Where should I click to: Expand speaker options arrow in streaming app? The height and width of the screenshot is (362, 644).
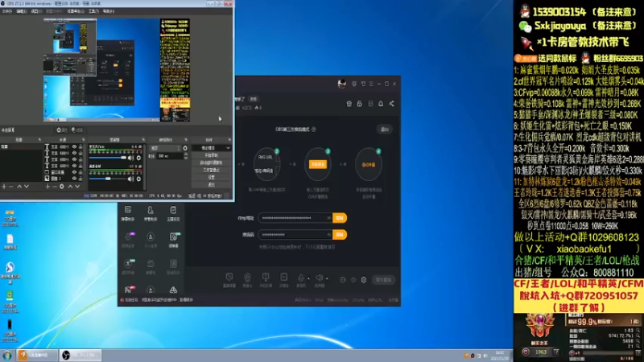pos(327,278)
